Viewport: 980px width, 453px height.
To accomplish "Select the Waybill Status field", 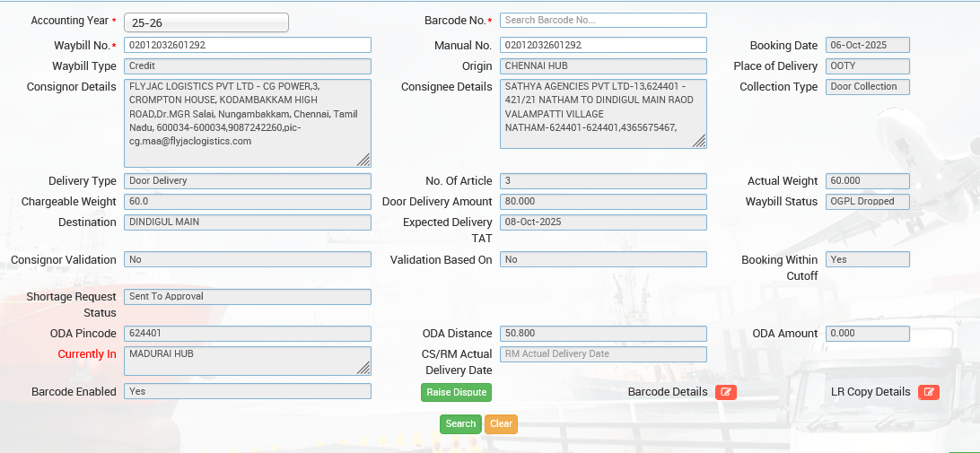I will [x=868, y=202].
